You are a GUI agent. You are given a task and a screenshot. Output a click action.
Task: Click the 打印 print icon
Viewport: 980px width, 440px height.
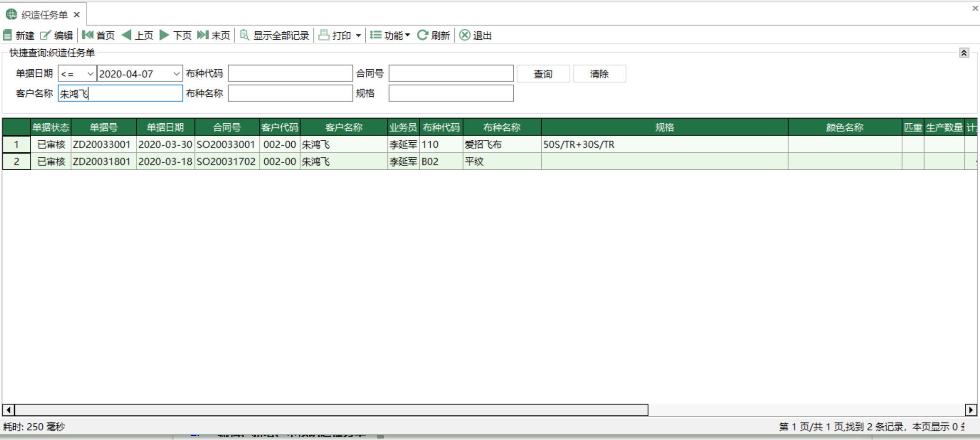pyautogui.click(x=324, y=35)
